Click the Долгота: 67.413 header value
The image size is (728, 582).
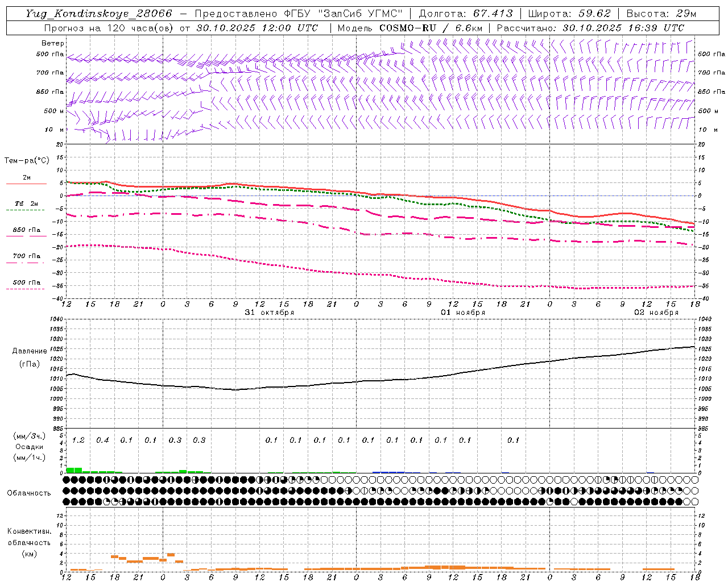466,14
